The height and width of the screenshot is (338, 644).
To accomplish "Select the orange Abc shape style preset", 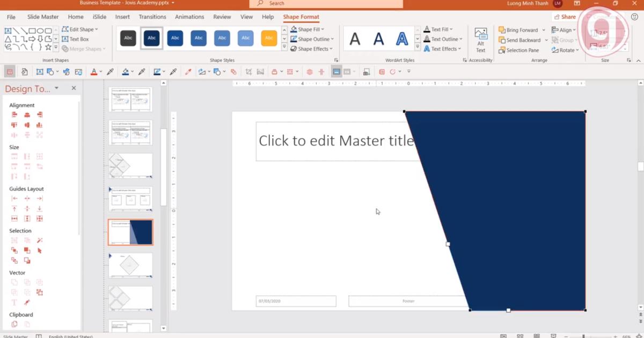I will click(269, 38).
